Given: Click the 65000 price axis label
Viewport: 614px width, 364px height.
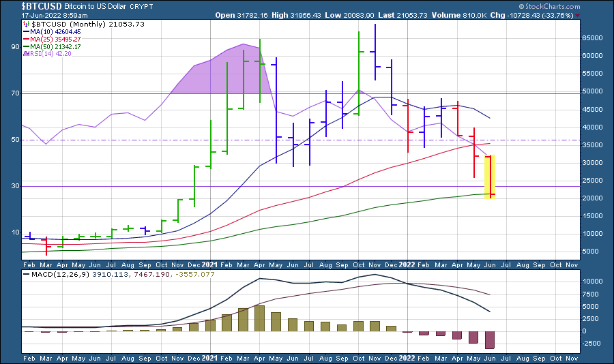Looking at the screenshot, I should click(x=593, y=40).
